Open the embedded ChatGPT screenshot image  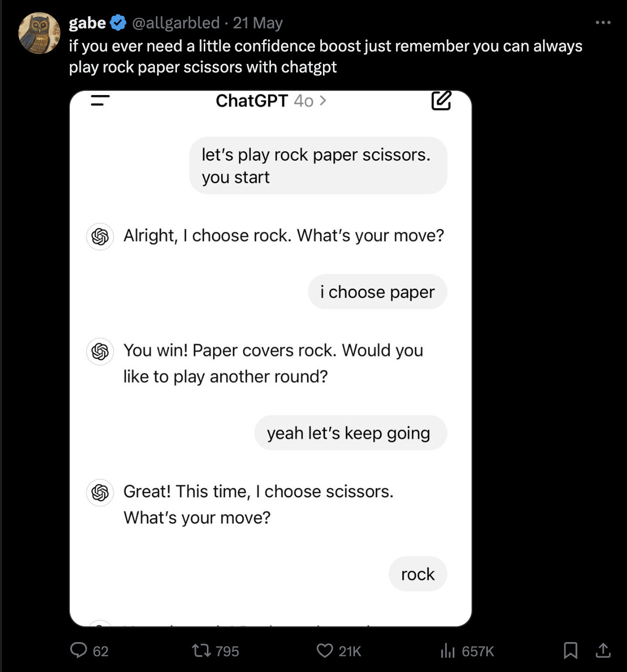coord(270,359)
